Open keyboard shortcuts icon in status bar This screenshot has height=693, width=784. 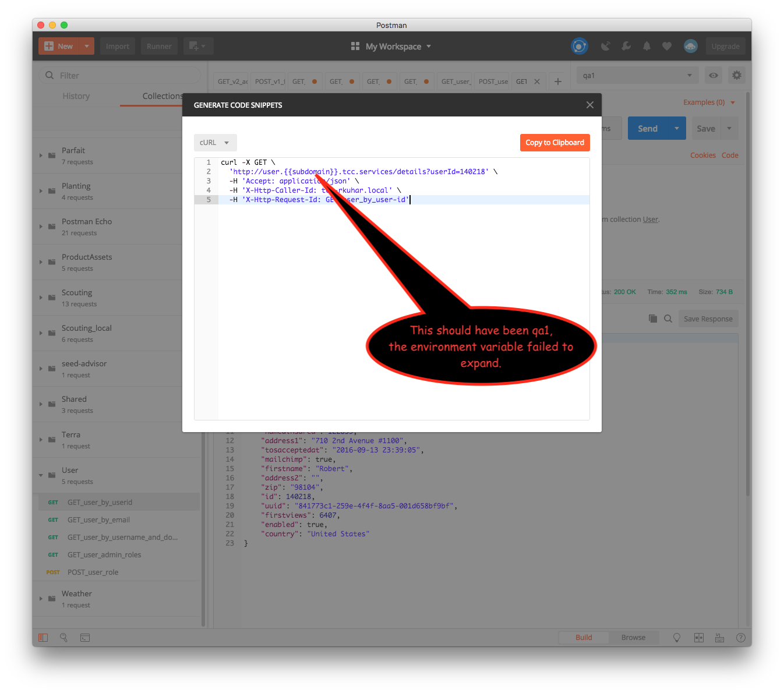point(720,638)
